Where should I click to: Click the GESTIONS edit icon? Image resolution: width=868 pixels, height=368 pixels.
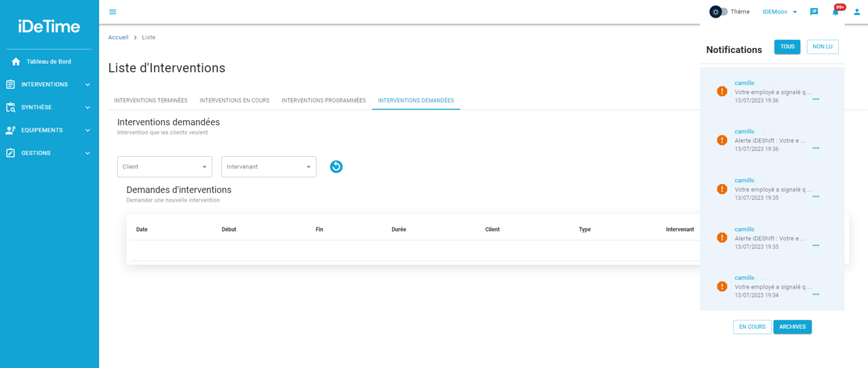[10, 153]
